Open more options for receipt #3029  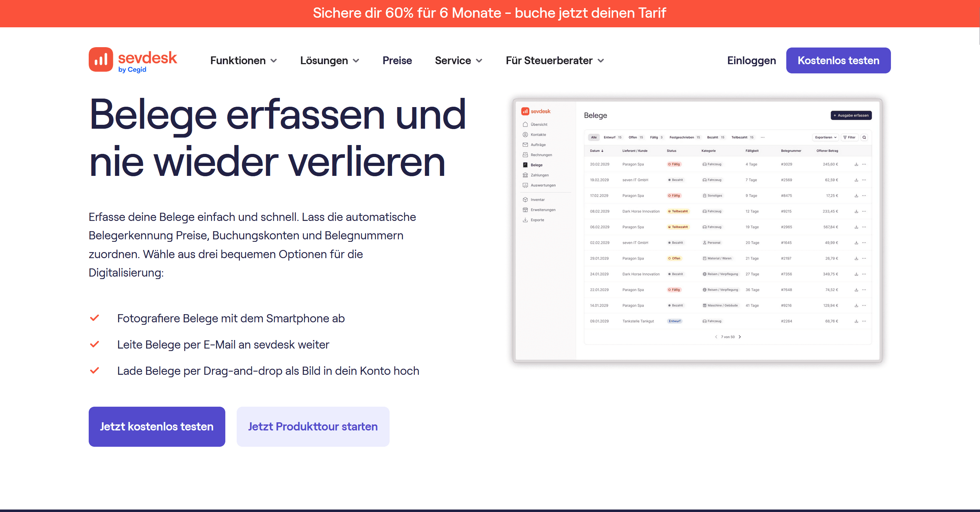(x=864, y=164)
